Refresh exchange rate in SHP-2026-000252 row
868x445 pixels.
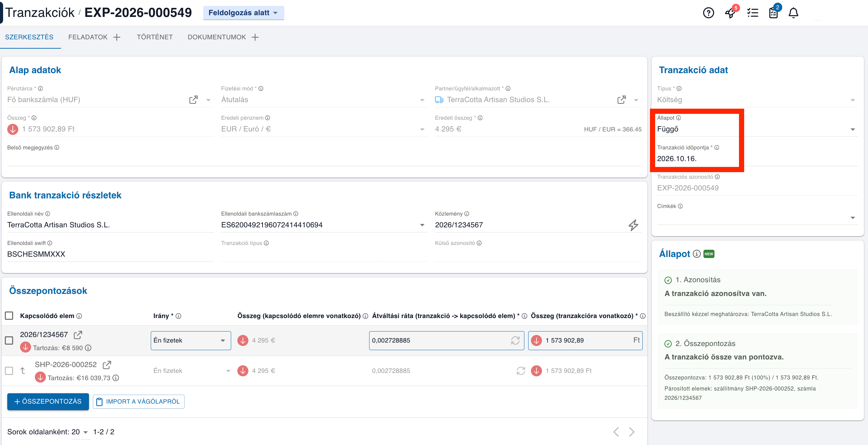click(521, 371)
